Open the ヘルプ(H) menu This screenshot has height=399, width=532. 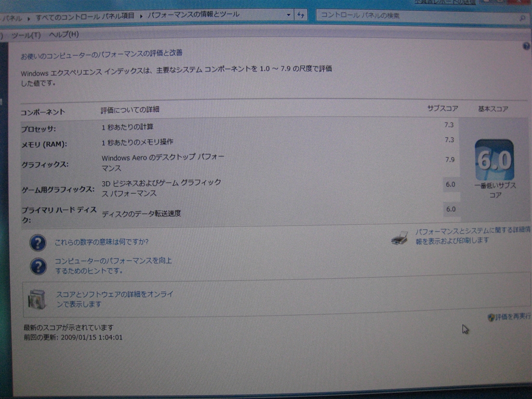click(x=64, y=34)
